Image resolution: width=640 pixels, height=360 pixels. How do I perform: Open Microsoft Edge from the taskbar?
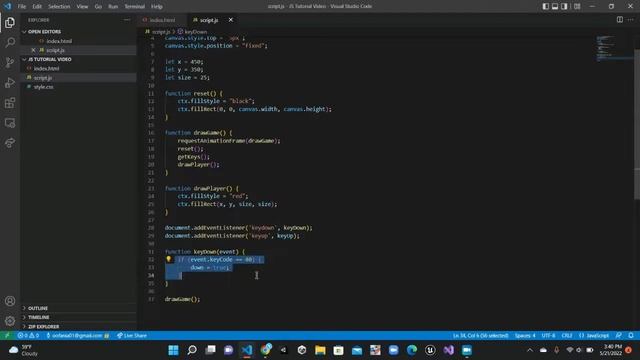point(412,350)
